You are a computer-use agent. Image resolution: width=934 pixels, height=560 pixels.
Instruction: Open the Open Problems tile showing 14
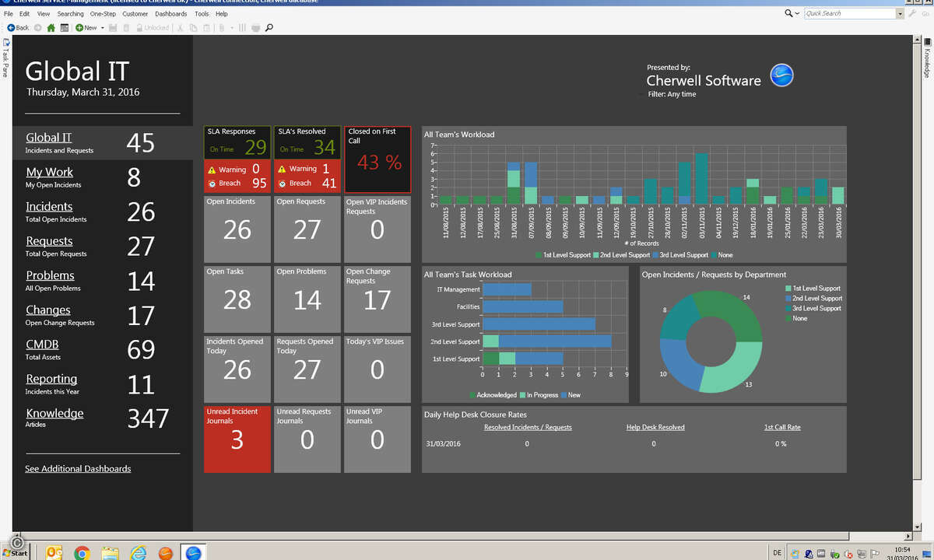(x=307, y=299)
